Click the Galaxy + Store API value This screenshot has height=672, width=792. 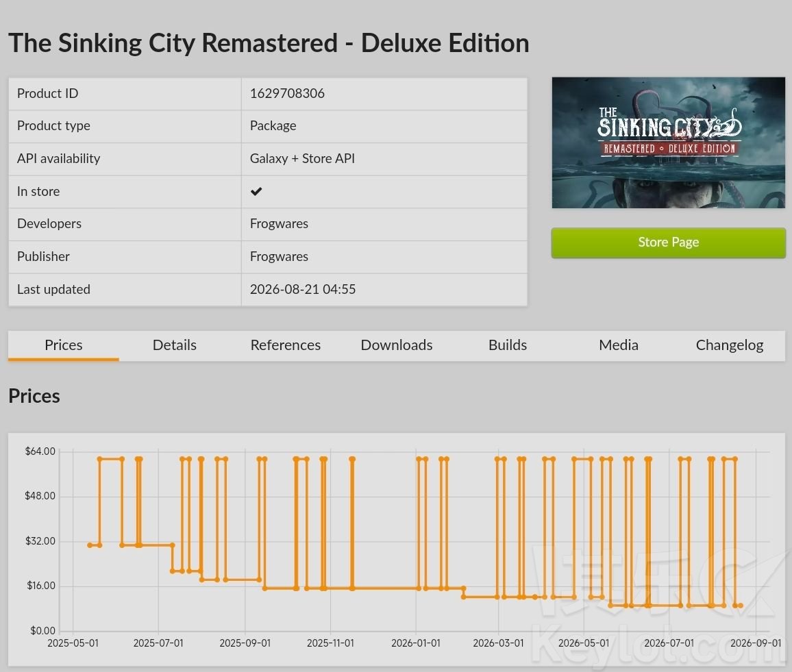pos(302,158)
